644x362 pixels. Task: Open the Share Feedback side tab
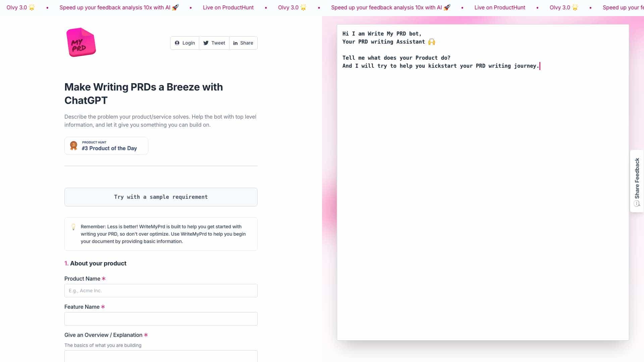(x=637, y=181)
